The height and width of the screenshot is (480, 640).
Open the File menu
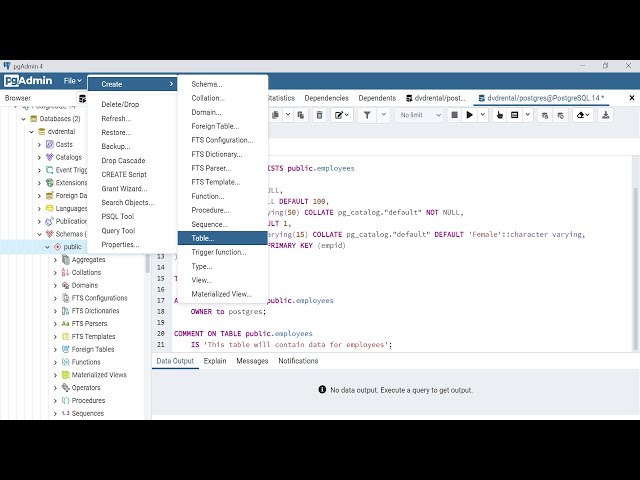pyautogui.click(x=72, y=81)
